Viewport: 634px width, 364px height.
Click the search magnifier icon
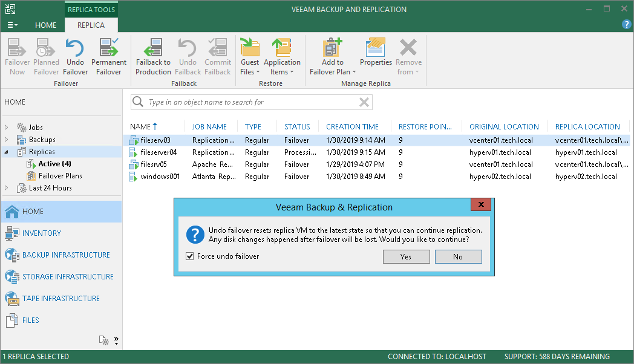(138, 102)
